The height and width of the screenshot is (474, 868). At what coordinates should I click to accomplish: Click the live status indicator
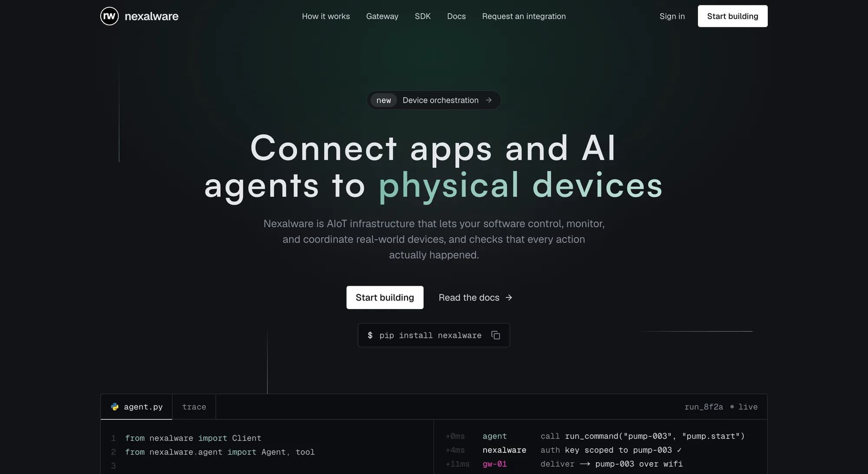tap(744, 407)
